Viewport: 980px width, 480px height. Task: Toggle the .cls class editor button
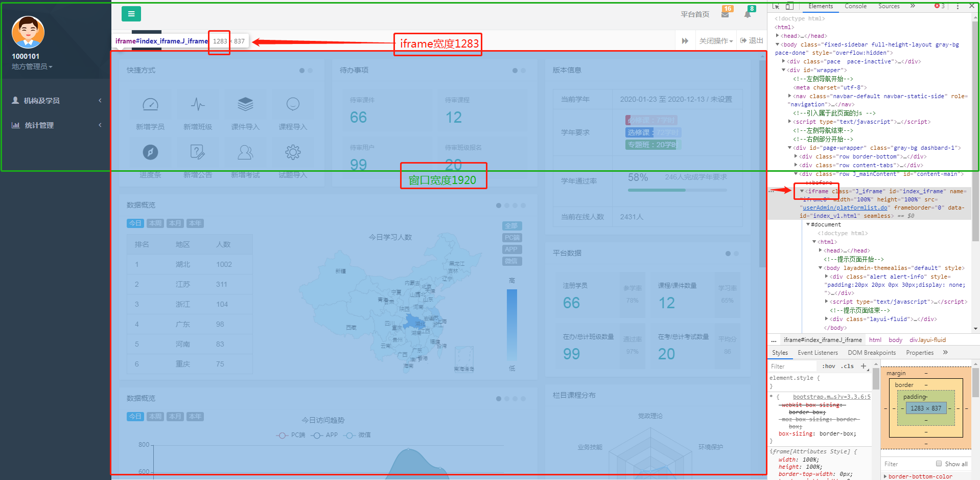point(847,366)
